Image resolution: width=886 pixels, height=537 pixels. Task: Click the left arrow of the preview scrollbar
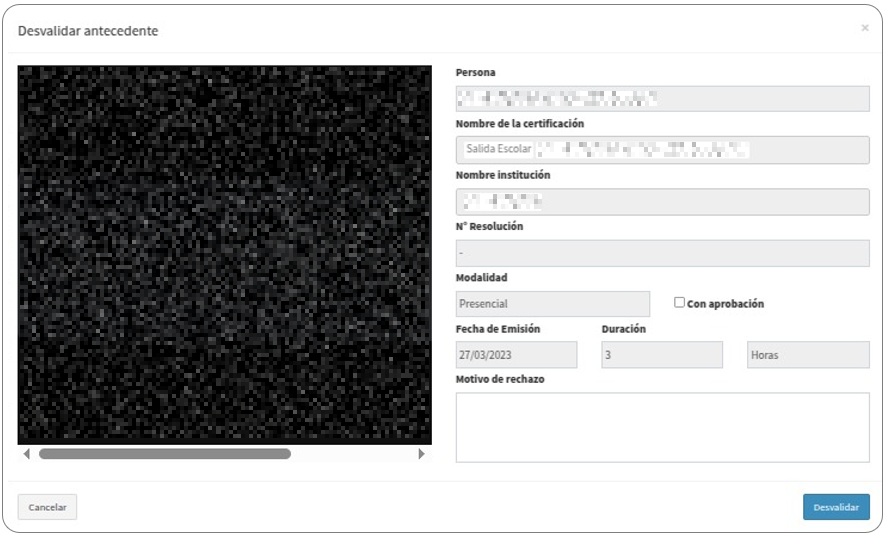click(x=27, y=454)
